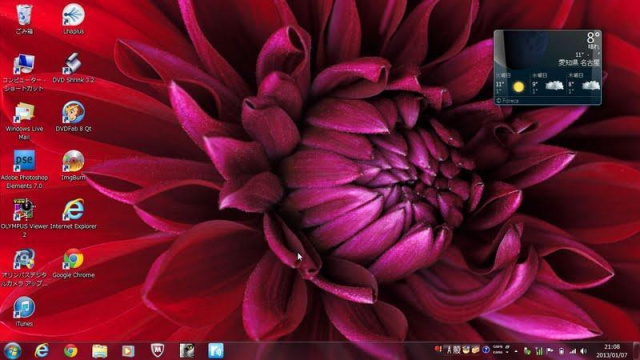Select DVD Shrink 3.2 desktop icon
640x360 pixels.
(x=73, y=68)
